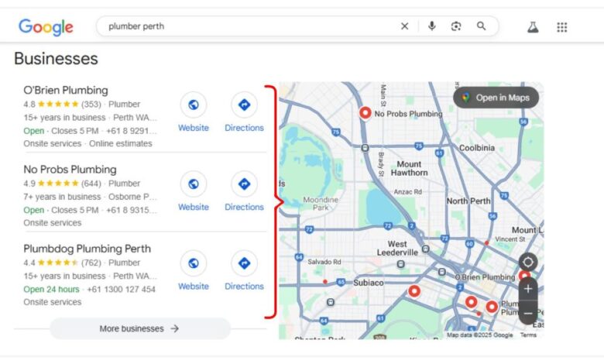This screenshot has width=604, height=364.
Task: Submit search with magnifying glass icon
Action: pos(481,26)
